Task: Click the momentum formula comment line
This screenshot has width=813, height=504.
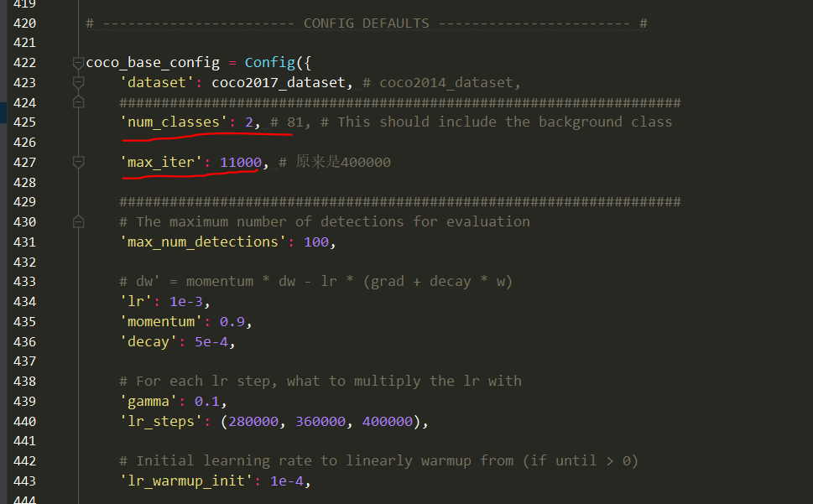Action: 315,281
